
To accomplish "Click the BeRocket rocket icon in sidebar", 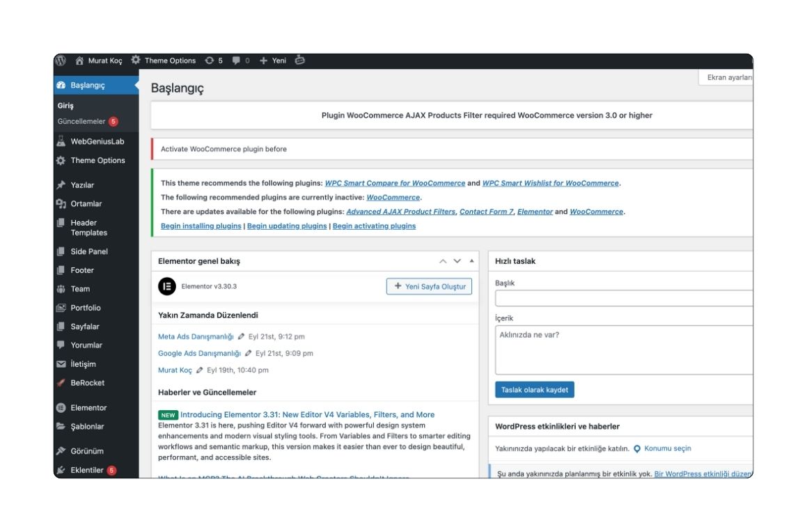I will pyautogui.click(x=61, y=382).
